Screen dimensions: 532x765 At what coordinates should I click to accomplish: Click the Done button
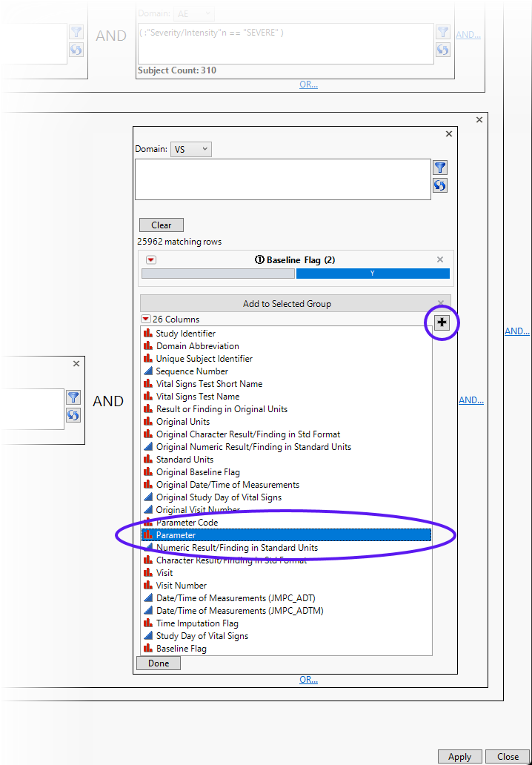click(x=159, y=663)
